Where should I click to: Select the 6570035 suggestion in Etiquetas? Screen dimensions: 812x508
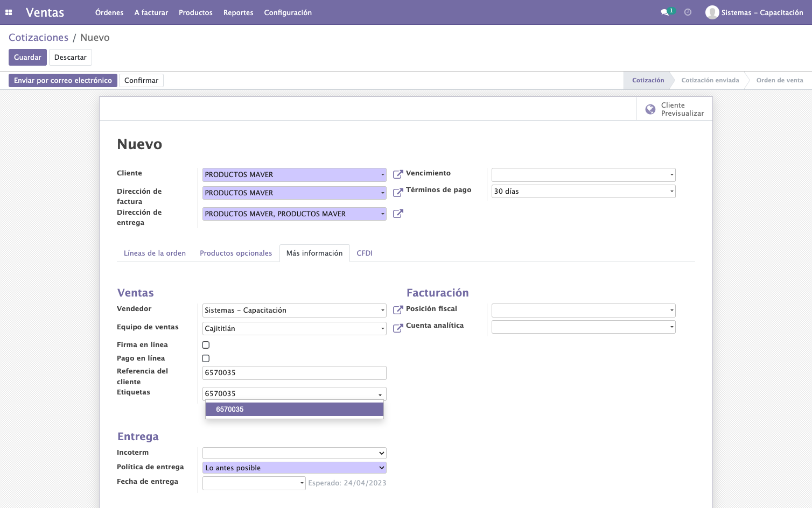[295, 409]
